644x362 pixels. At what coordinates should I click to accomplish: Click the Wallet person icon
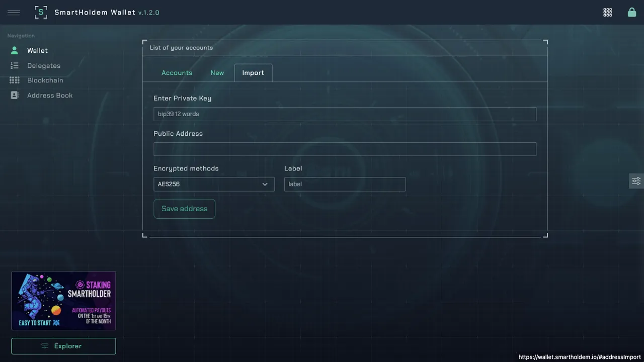(x=15, y=50)
